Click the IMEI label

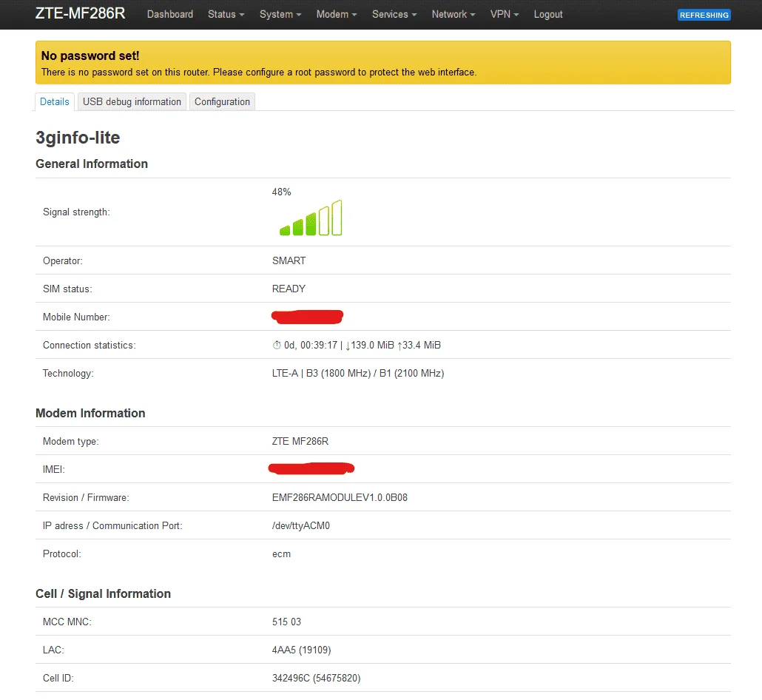[53, 470]
